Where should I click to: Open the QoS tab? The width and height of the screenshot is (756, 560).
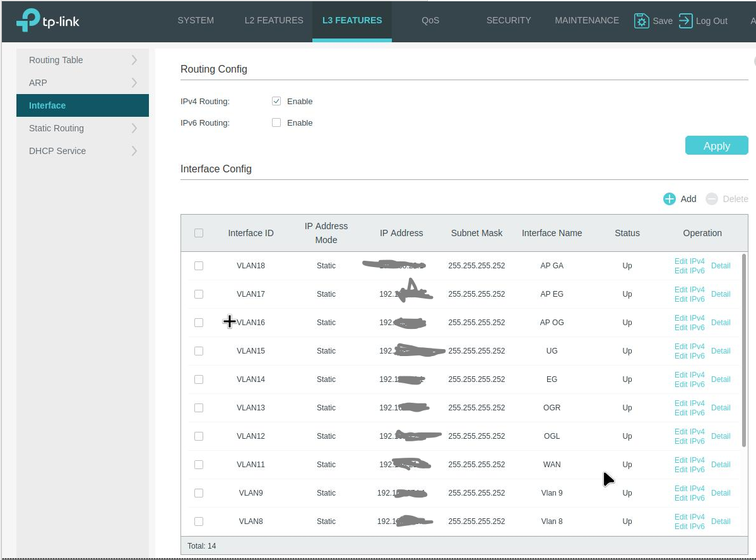430,20
